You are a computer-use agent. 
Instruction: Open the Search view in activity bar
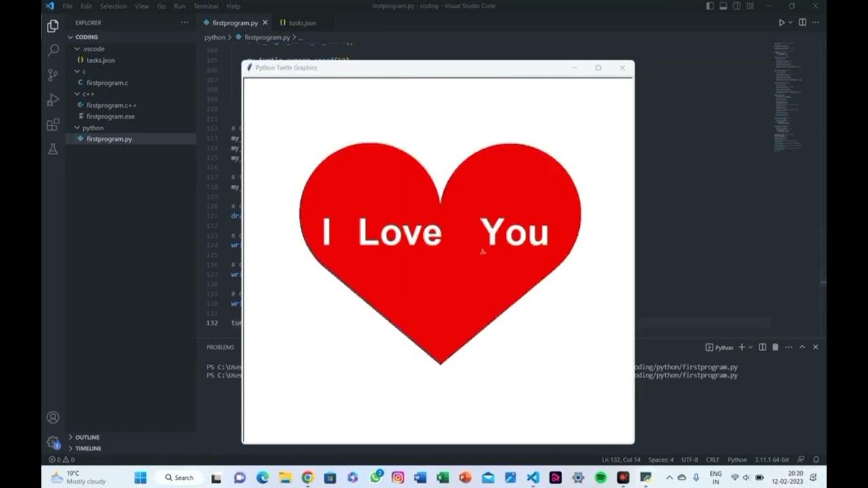(x=53, y=51)
